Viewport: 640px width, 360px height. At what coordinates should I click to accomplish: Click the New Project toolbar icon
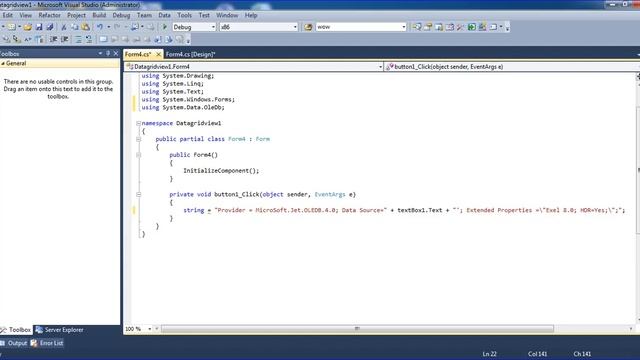(11, 27)
